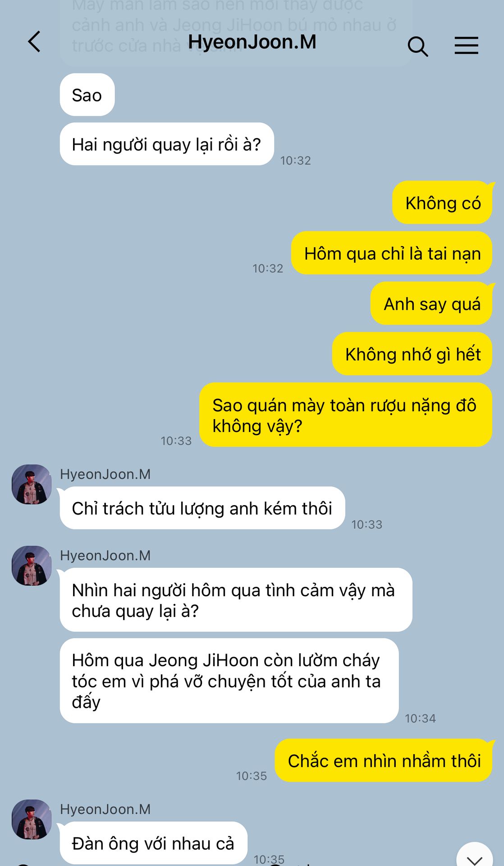Select 'Hai người quay lại rồi à?' bubble

tap(167, 144)
